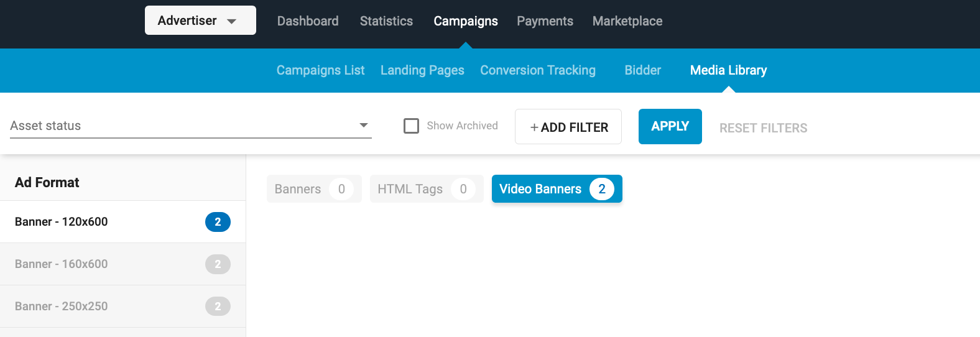
Task: Enable the Show Archived checkbox
Action: (411, 126)
